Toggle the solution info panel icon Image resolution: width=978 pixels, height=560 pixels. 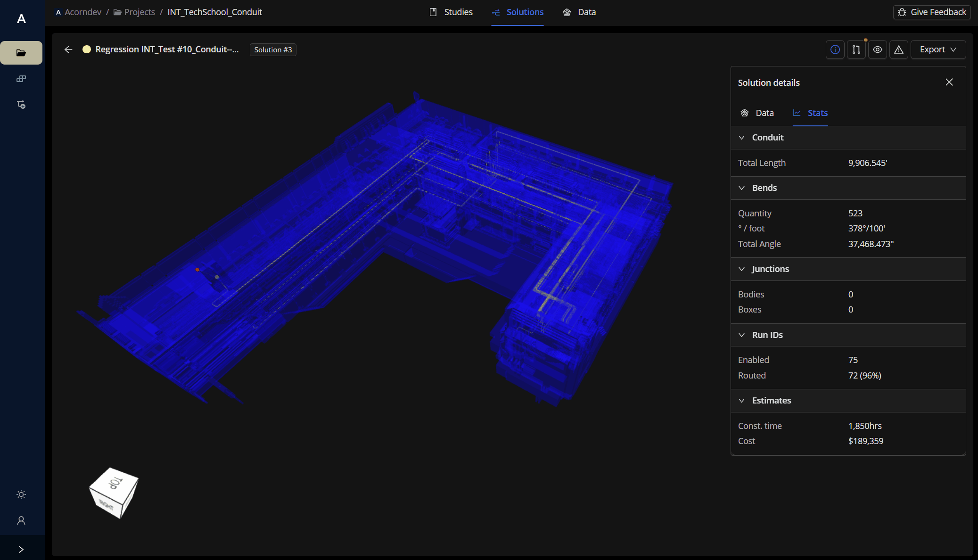835,49
